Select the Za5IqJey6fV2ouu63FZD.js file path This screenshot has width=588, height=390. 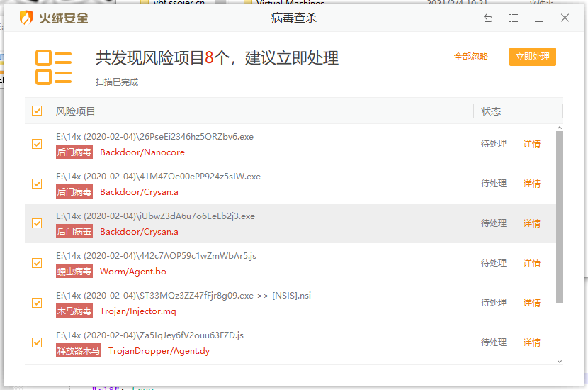pos(150,335)
